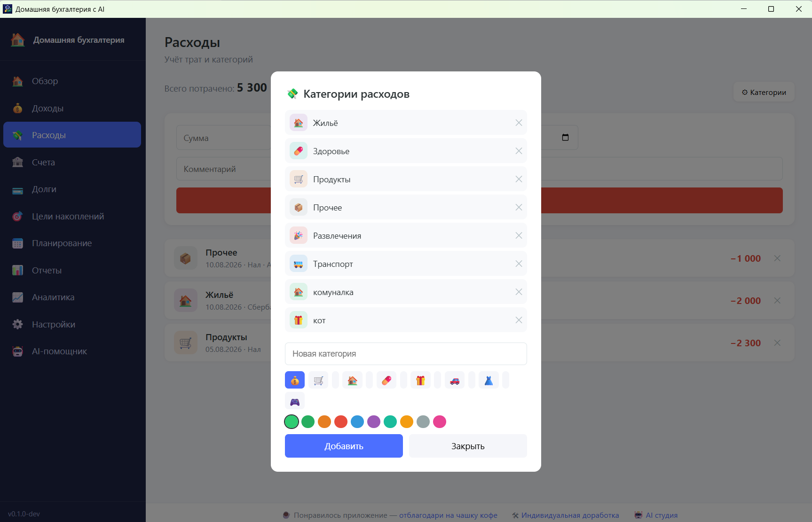Delete the −1 000 Прочее expense
Viewport: 812px width, 522px height.
click(777, 258)
